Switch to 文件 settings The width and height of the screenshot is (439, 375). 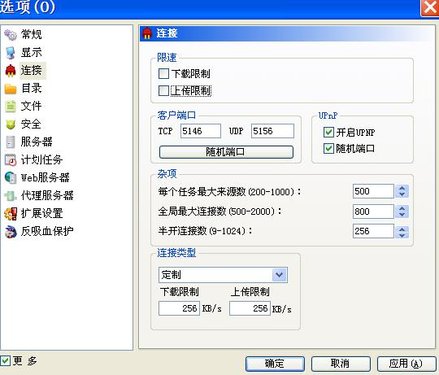click(31, 106)
